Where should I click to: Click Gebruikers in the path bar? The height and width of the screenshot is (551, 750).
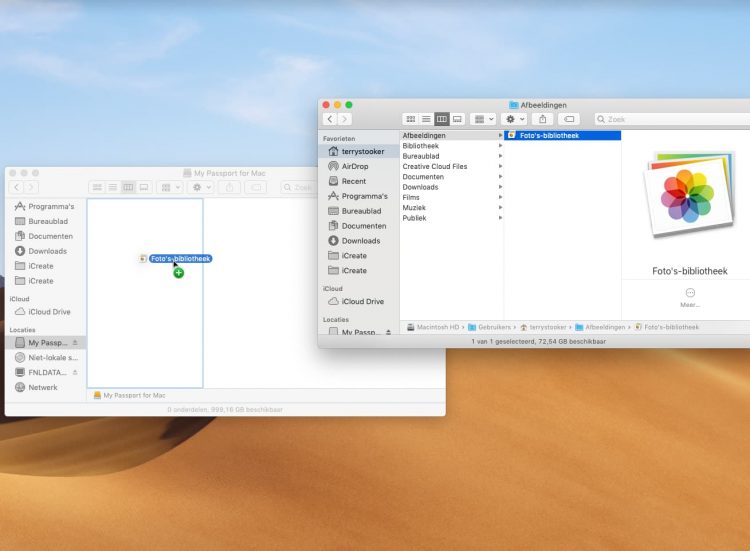pyautogui.click(x=493, y=327)
